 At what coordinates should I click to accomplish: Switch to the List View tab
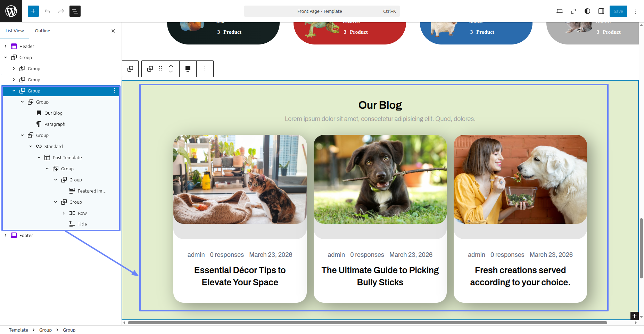pos(15,31)
